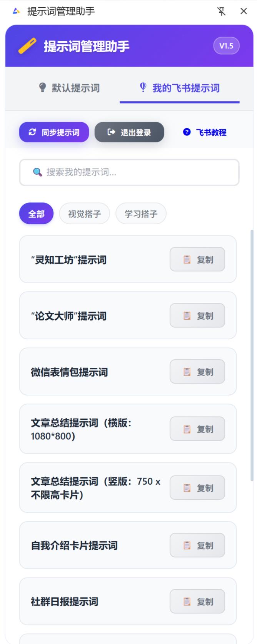Click the question mark help icon

(x=187, y=132)
